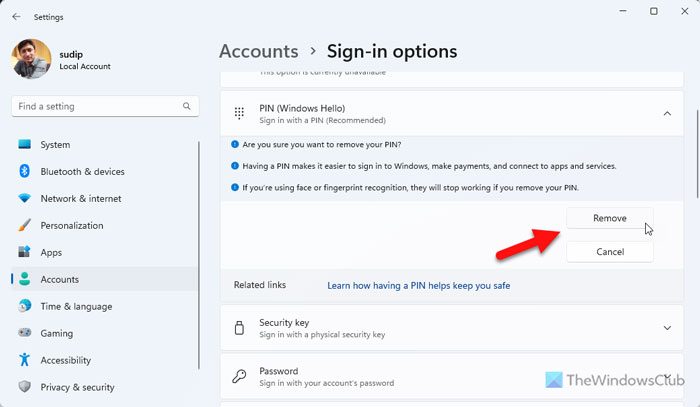Open 'Learn how having a PIN' link

pos(418,286)
